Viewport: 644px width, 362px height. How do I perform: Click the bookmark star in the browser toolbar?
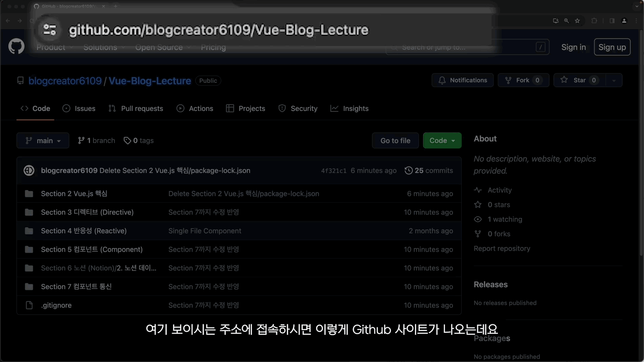577,21
